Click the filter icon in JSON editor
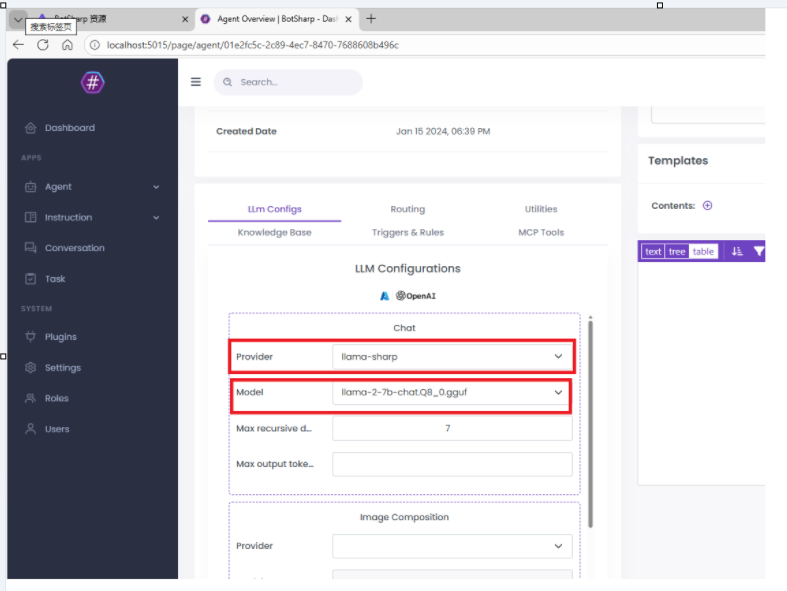The width and height of the screenshot is (787, 591). [759, 252]
